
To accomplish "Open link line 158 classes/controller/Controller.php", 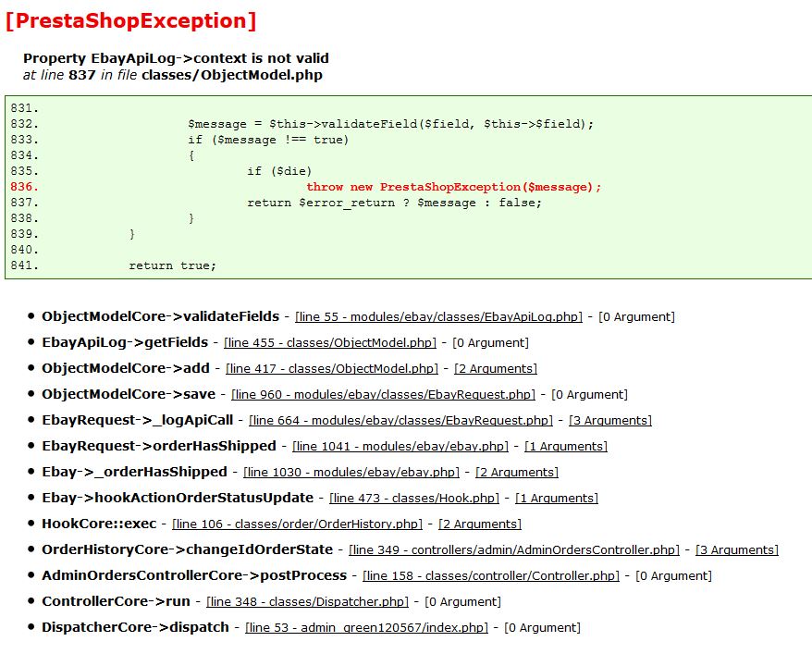I will point(491,576).
